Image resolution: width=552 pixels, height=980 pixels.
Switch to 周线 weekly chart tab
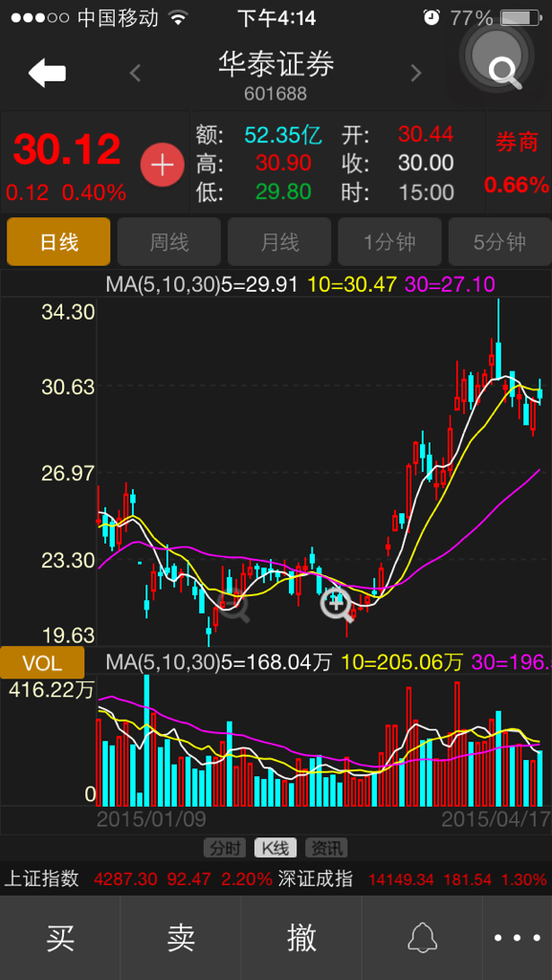(169, 242)
